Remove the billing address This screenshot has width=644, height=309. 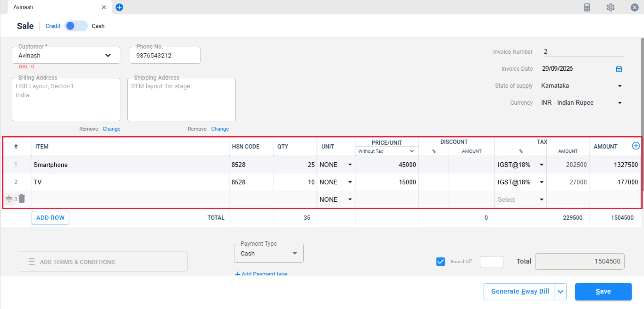(89, 129)
